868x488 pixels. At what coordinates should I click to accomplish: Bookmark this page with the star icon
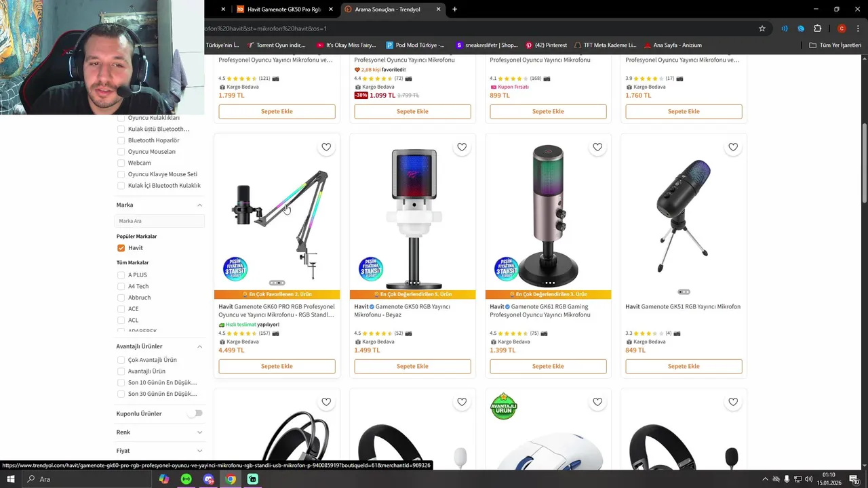coord(762,28)
